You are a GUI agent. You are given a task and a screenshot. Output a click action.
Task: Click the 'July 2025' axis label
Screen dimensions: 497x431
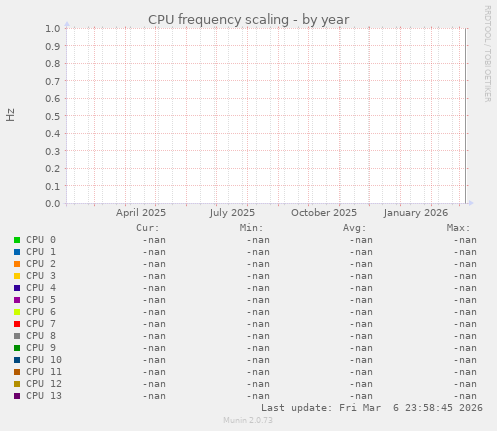[232, 213]
